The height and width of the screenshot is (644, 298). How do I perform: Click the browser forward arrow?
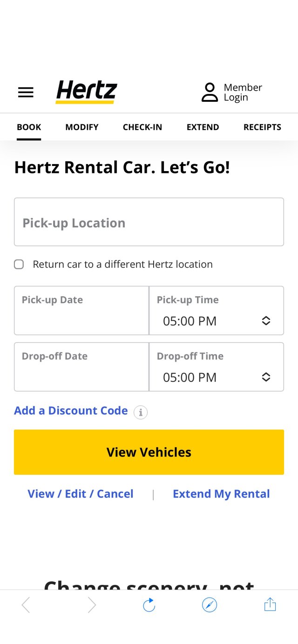pyautogui.click(x=92, y=604)
